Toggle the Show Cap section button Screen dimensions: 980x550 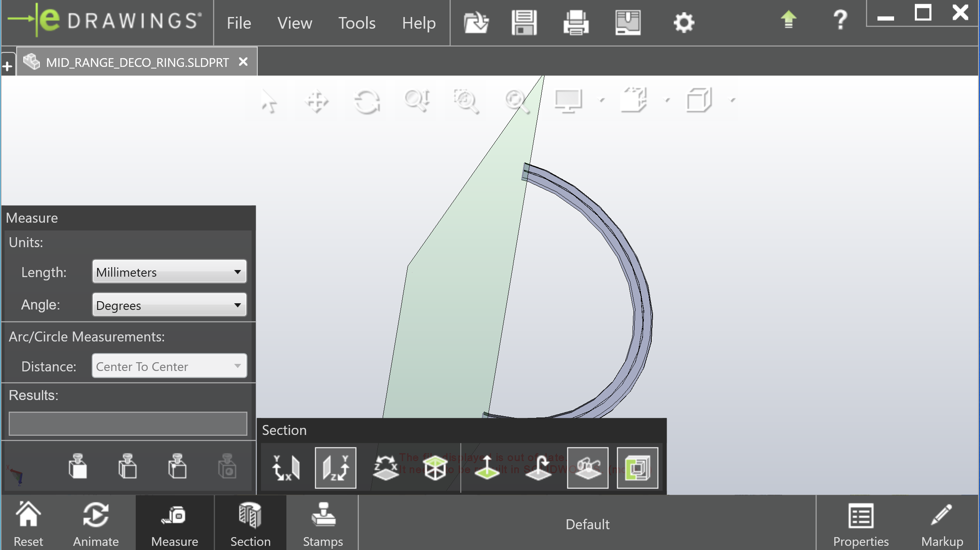(637, 468)
